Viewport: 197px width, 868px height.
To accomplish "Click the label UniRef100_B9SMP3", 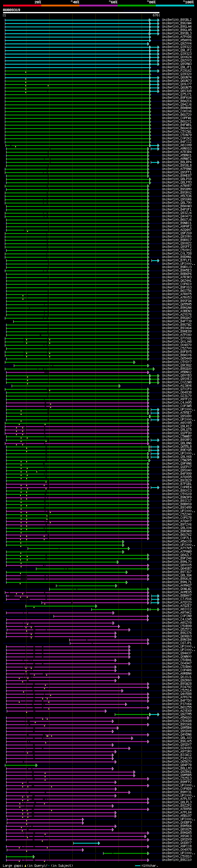I will tap(177, 440).
